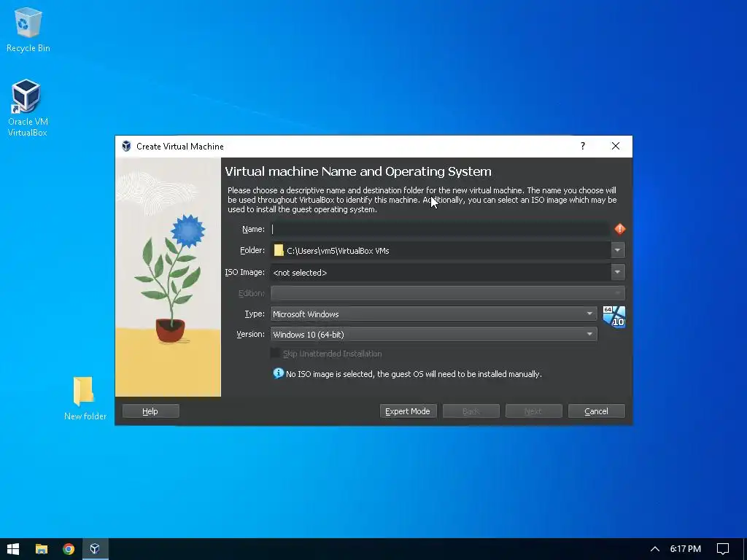Click the Help button
Image resolution: width=747 pixels, height=560 pixels.
pos(150,411)
